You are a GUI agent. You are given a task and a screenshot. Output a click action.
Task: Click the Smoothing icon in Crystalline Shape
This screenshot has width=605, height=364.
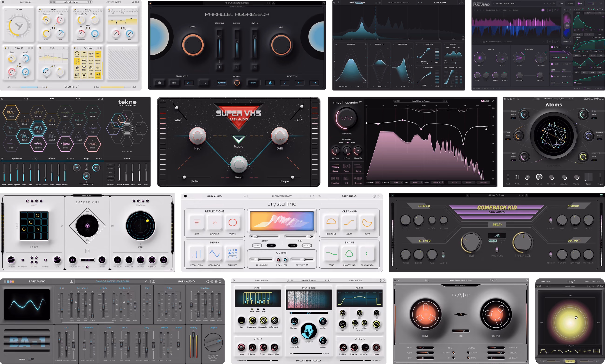point(349,254)
